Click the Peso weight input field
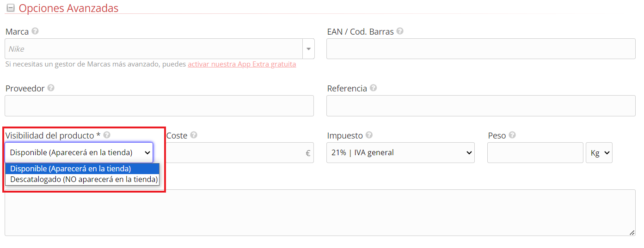 535,152
